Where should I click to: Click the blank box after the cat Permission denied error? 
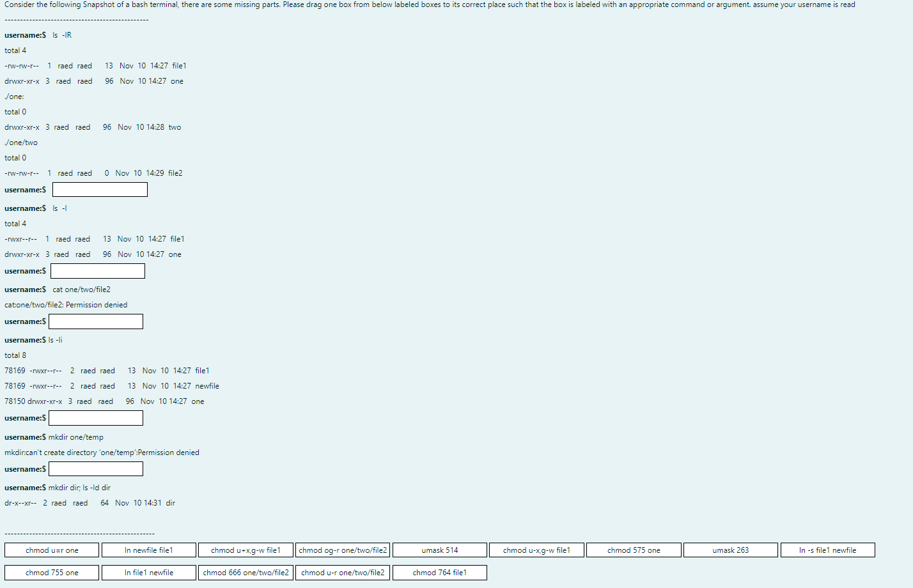coord(95,321)
